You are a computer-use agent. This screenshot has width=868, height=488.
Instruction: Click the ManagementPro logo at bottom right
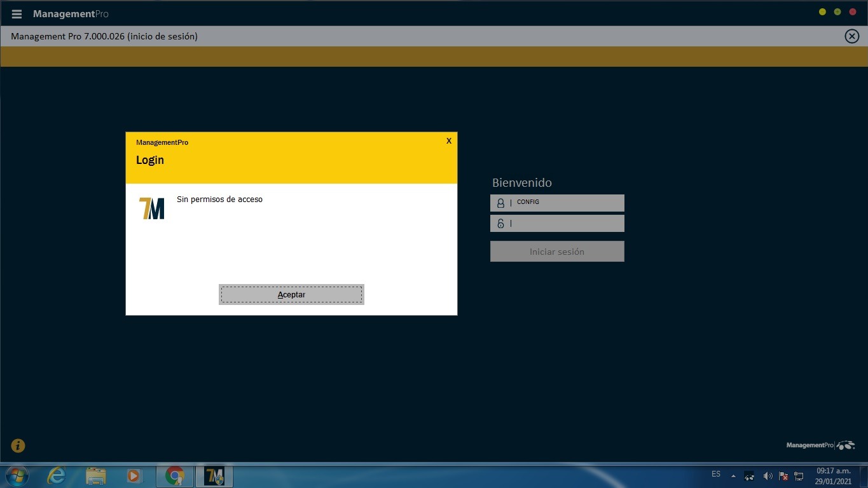coord(820,445)
